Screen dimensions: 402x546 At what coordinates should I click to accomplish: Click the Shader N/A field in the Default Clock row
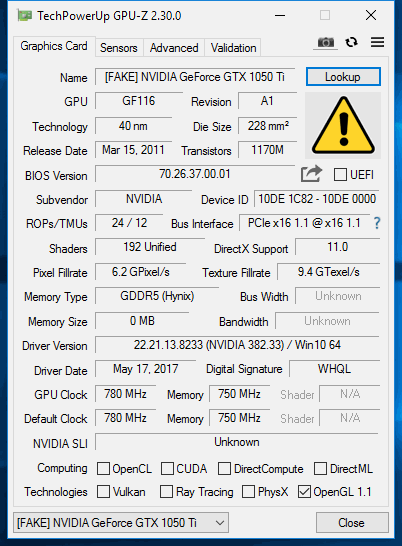coord(350,418)
